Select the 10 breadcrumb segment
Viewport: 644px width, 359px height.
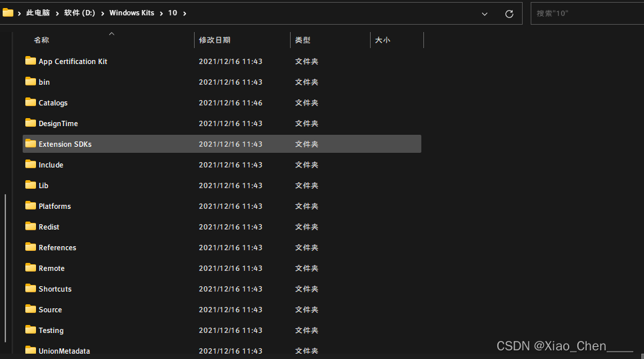pos(173,13)
